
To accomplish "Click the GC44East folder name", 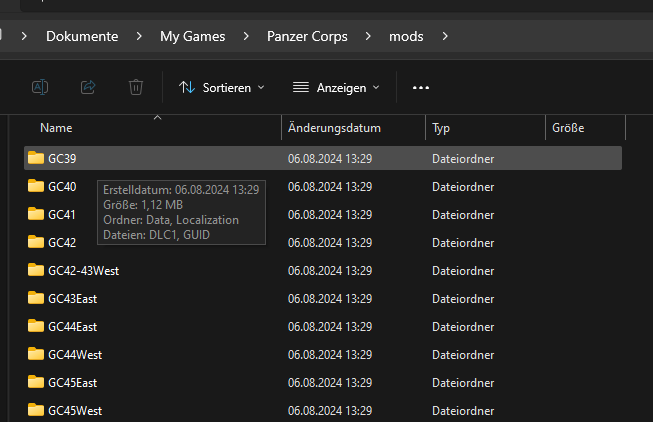I will (72, 327).
